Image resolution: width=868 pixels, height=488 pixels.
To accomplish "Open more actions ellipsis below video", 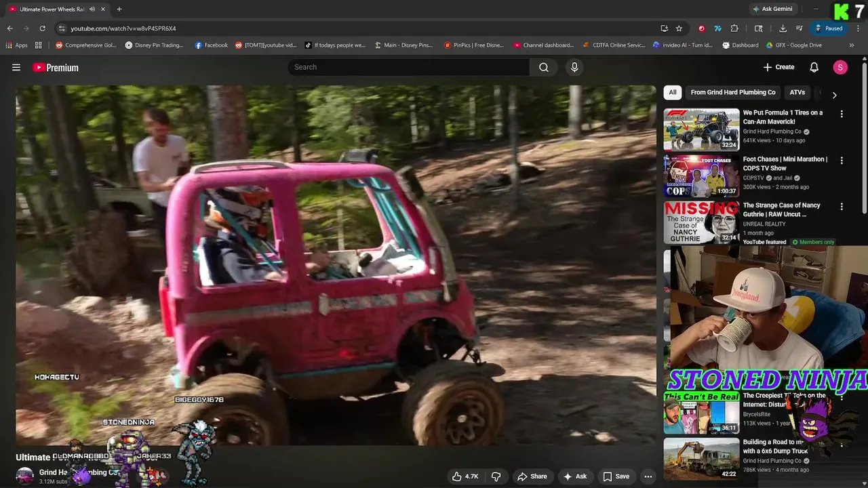I will pyautogui.click(x=648, y=476).
